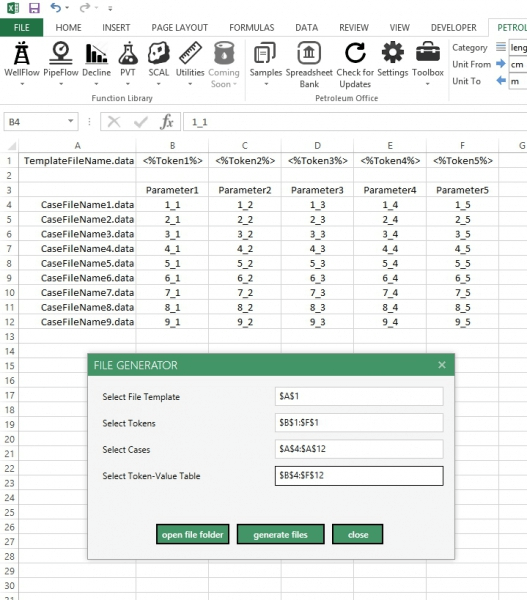
Task: Click the open file folder button
Action: (x=193, y=534)
